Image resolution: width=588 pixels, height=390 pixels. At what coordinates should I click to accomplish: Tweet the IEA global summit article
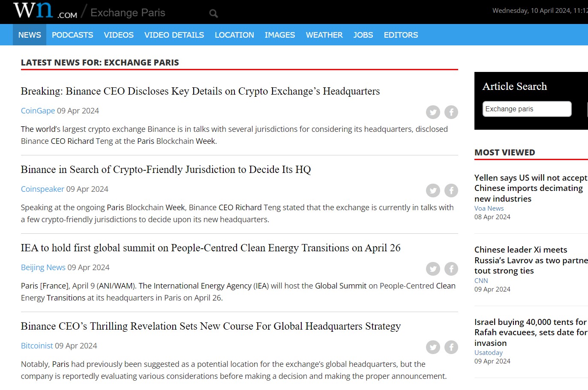[x=433, y=269]
